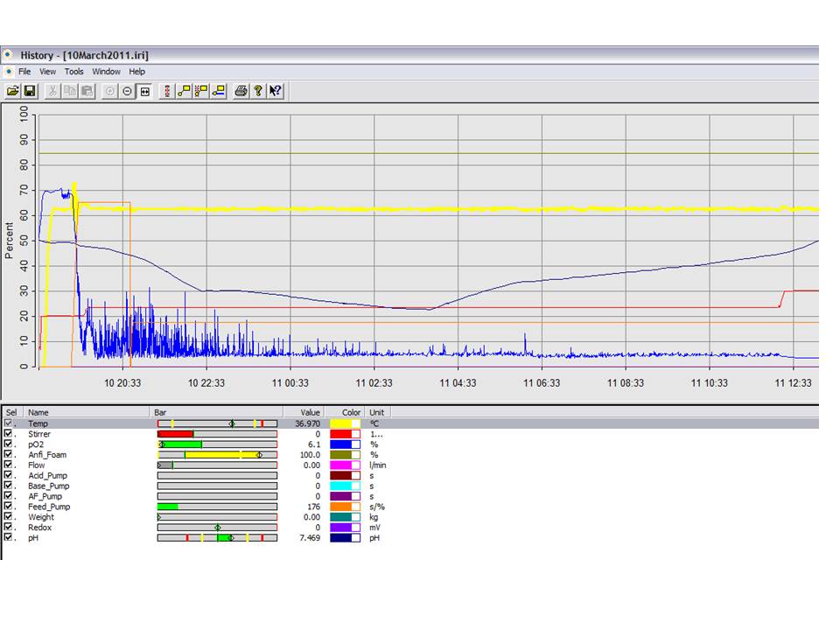
Task: Click the fit-to-width zoom icon
Action: coord(145,91)
